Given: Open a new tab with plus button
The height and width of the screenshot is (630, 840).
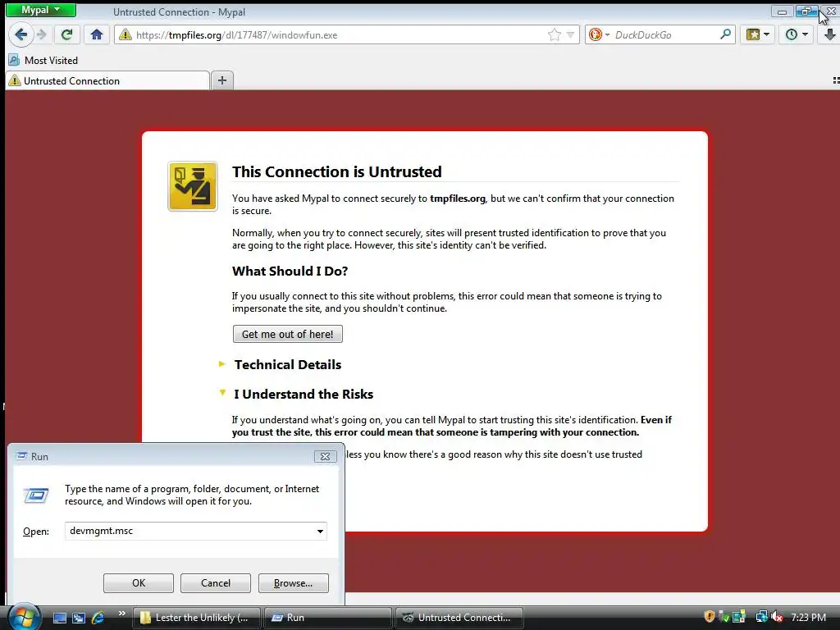Looking at the screenshot, I should coord(222,81).
